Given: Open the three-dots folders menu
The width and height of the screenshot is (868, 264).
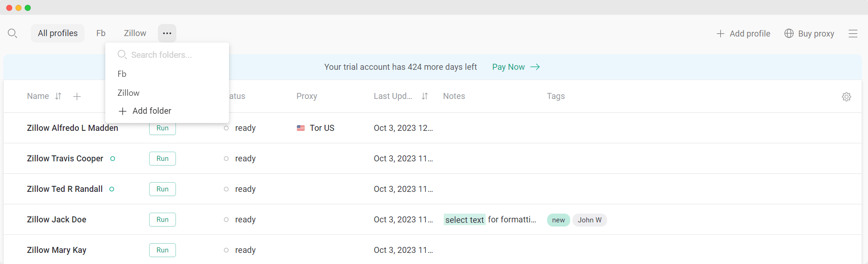Looking at the screenshot, I should (x=167, y=33).
